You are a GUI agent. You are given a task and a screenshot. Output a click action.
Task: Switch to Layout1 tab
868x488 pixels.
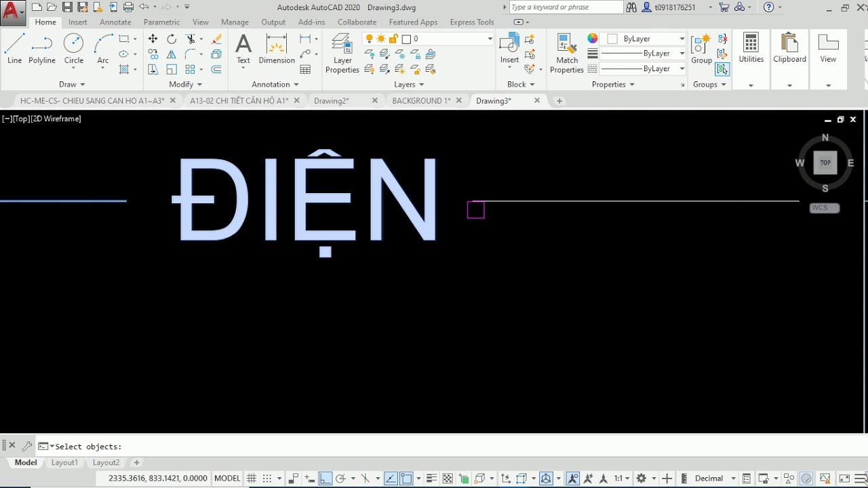(x=65, y=463)
